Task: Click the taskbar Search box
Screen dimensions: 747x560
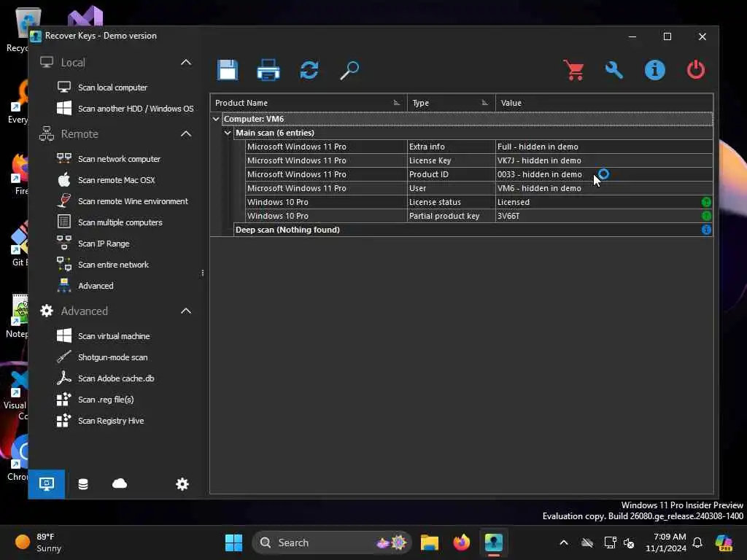Action: (x=332, y=542)
